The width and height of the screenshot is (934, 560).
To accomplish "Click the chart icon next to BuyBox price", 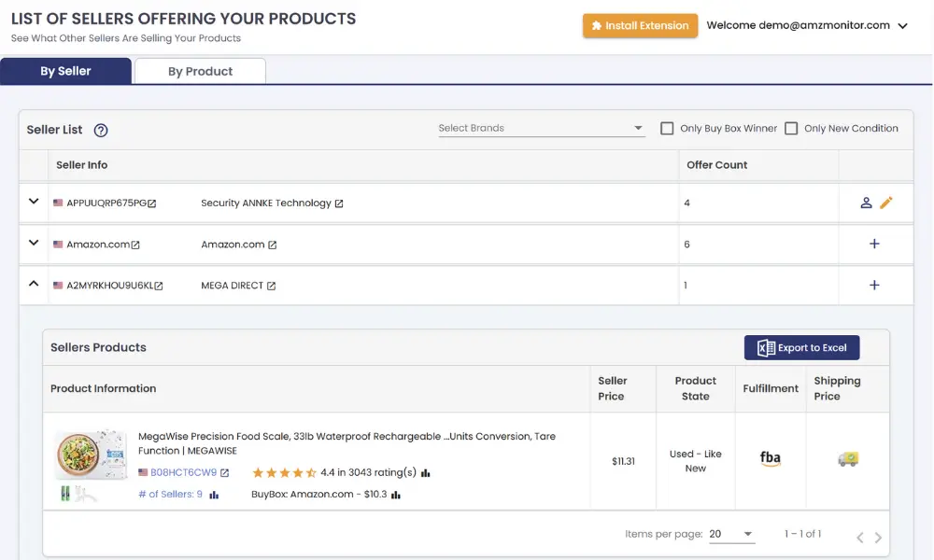I will [395, 495].
